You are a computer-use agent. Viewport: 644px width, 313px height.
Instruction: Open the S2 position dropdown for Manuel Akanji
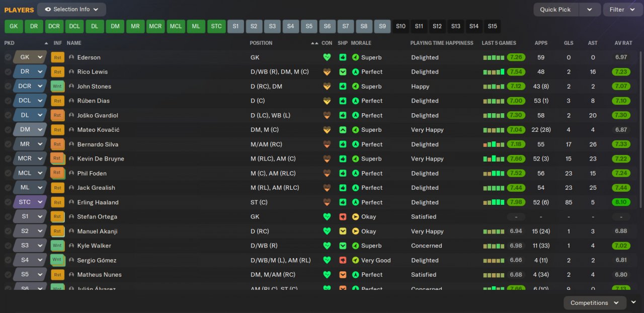pos(30,231)
